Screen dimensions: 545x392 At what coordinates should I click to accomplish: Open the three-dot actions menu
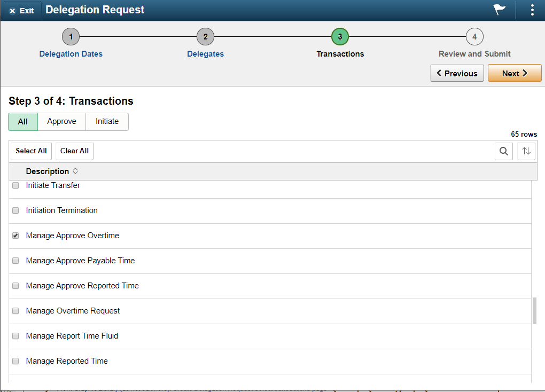pos(532,10)
